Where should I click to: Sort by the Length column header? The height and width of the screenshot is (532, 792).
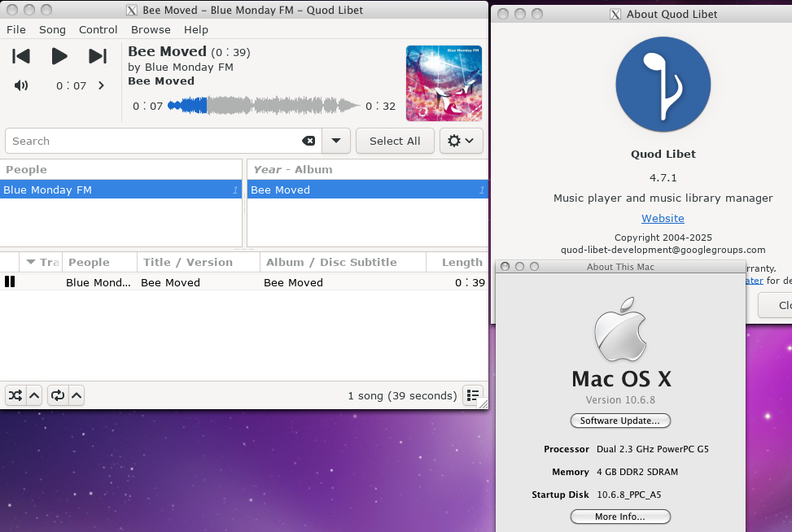click(457, 262)
